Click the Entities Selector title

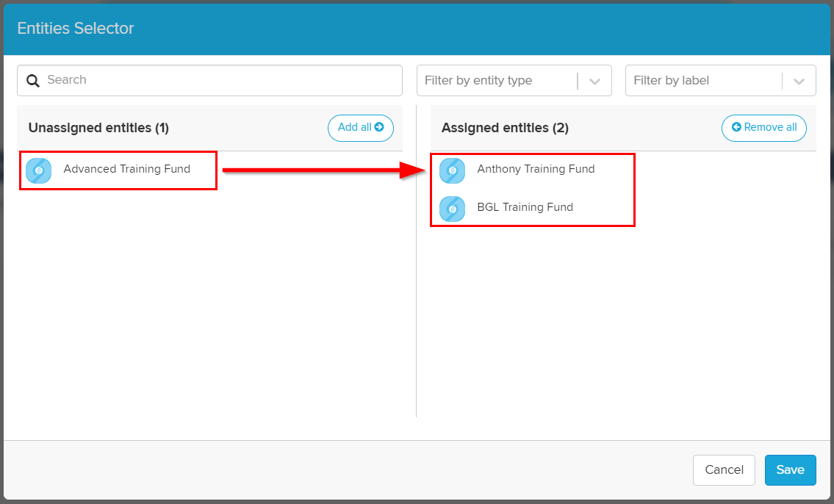coord(76,28)
